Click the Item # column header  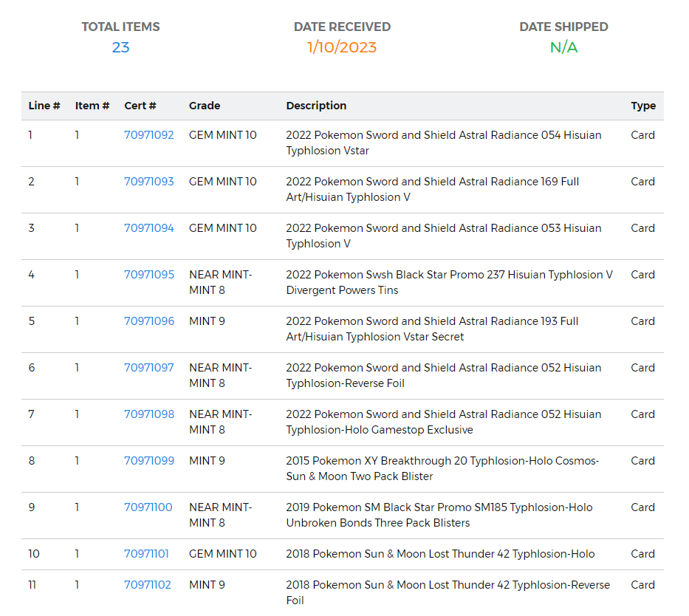[92, 106]
